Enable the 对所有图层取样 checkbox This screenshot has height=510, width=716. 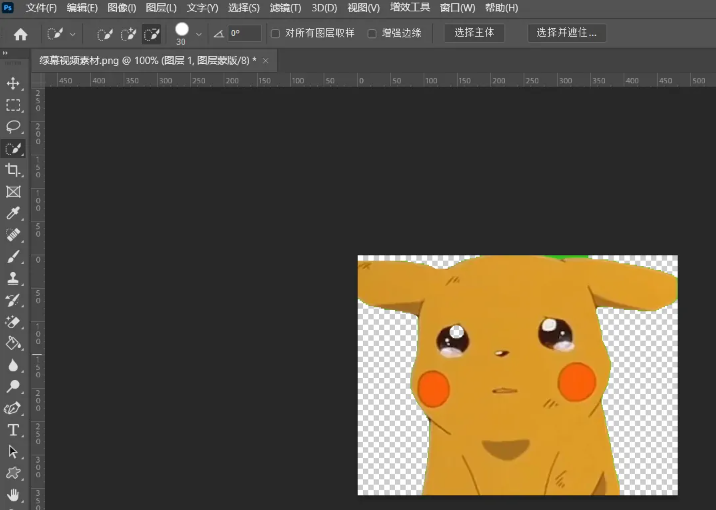[276, 33]
